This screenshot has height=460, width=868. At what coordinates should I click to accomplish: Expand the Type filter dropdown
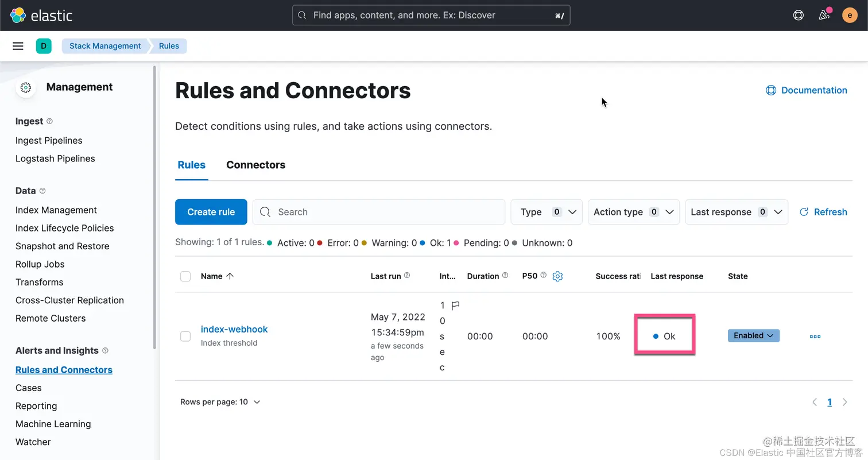[547, 212]
